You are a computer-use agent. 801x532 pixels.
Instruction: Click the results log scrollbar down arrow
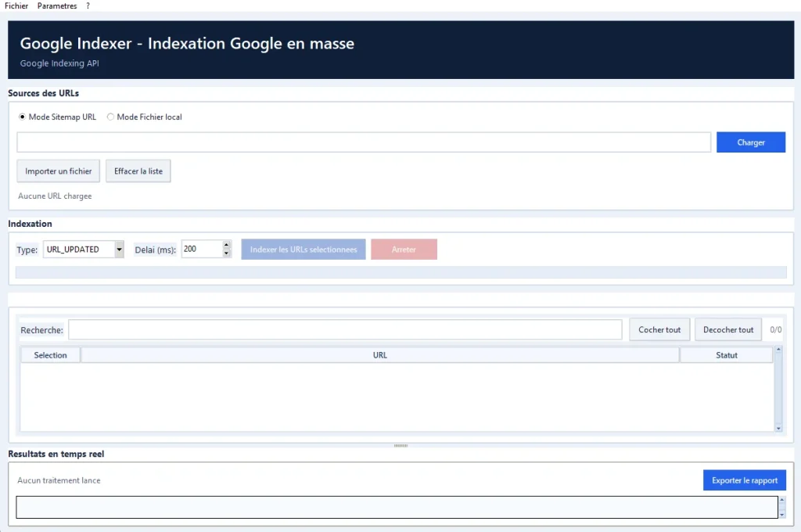[781, 515]
